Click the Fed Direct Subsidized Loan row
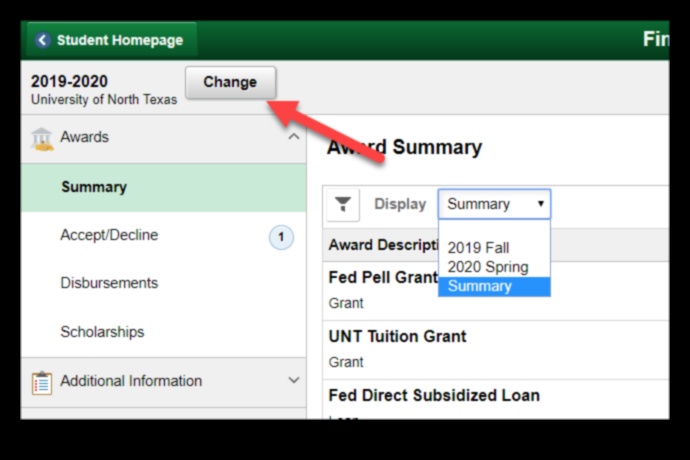 pos(495,400)
